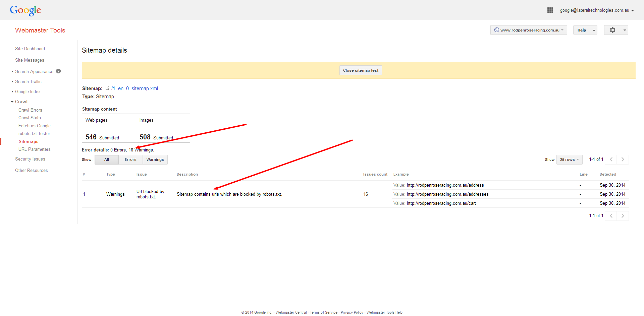Viewport: 644px width, 316px height.
Task: Open Webmaster Tools Help footer link
Action: [x=384, y=312]
